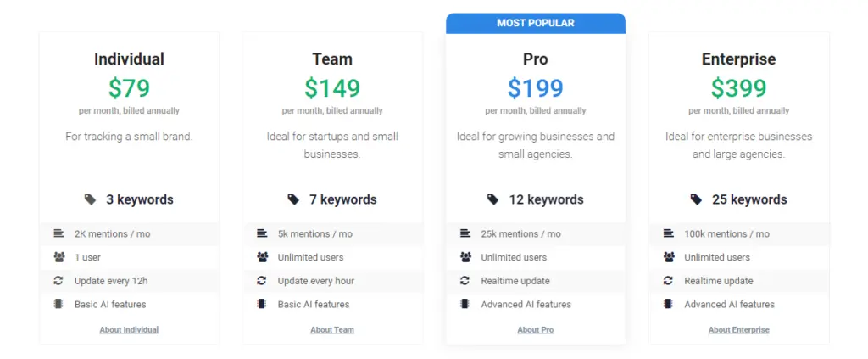Click the refresh icon beside Update every hour
Image resolution: width=868 pixels, height=359 pixels.
click(x=262, y=281)
